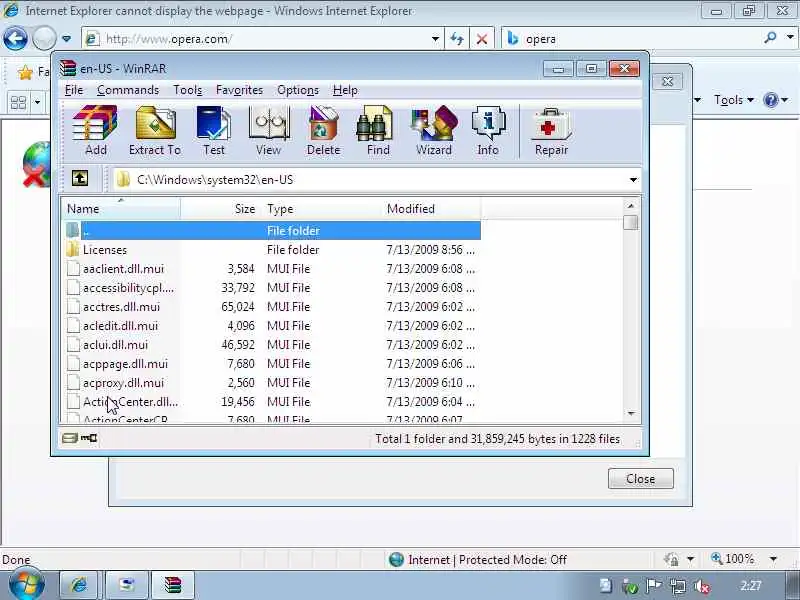Select the parent folder '..' row
Viewport: 800px width, 600px height.
pyautogui.click(x=273, y=231)
